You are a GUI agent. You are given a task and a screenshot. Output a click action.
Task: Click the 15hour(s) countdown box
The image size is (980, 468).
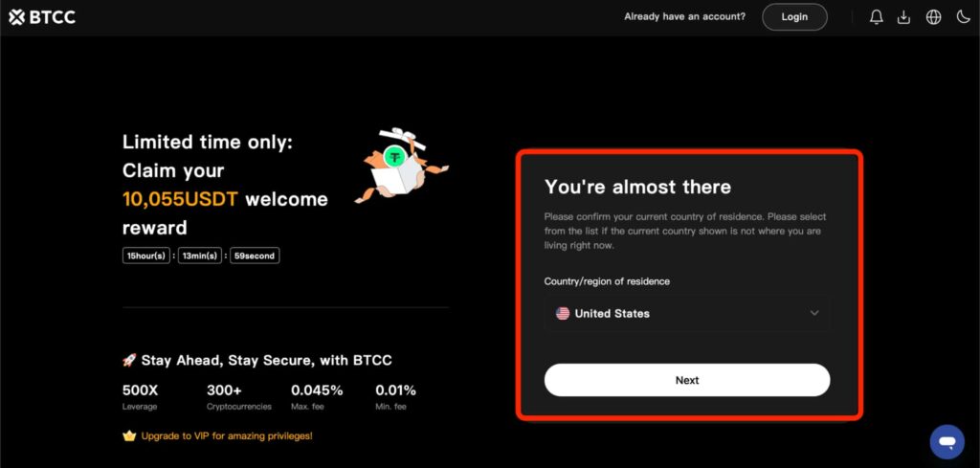(x=146, y=256)
